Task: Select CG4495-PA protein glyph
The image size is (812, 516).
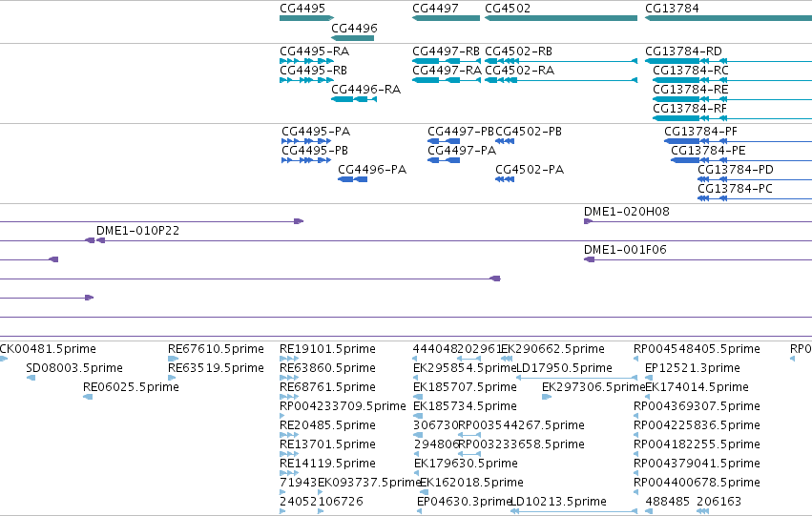Action: (306, 141)
